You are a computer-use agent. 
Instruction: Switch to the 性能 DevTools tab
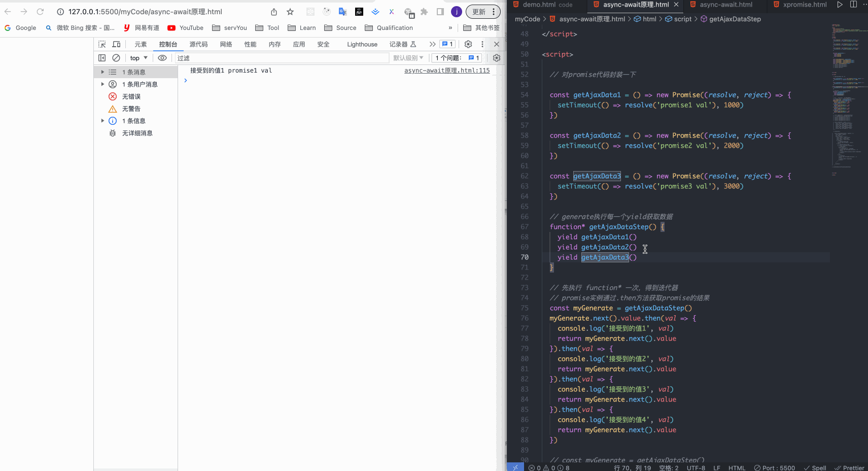tap(250, 44)
